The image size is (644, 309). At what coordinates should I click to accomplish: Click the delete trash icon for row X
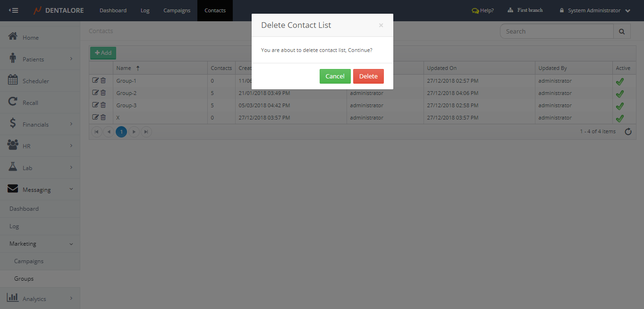coord(103,118)
